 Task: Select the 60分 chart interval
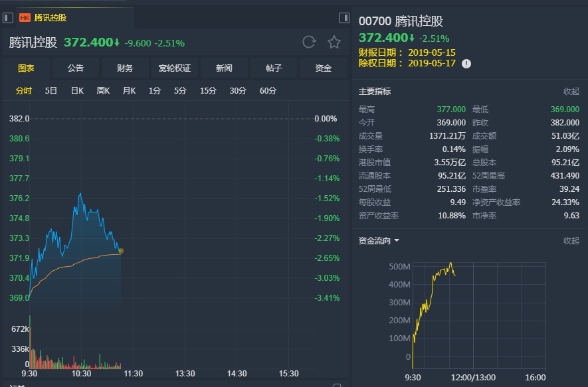[268, 91]
